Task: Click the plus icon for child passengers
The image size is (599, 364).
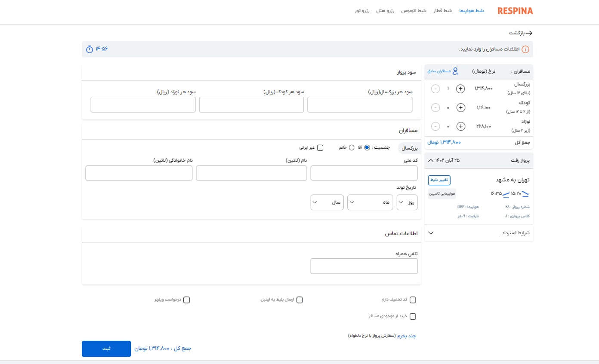Action: point(460,107)
